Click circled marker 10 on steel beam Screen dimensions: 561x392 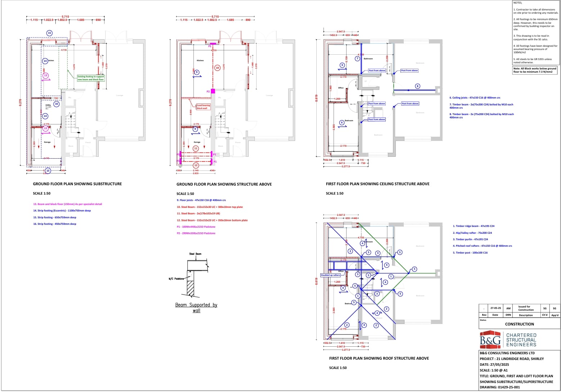pos(217,68)
